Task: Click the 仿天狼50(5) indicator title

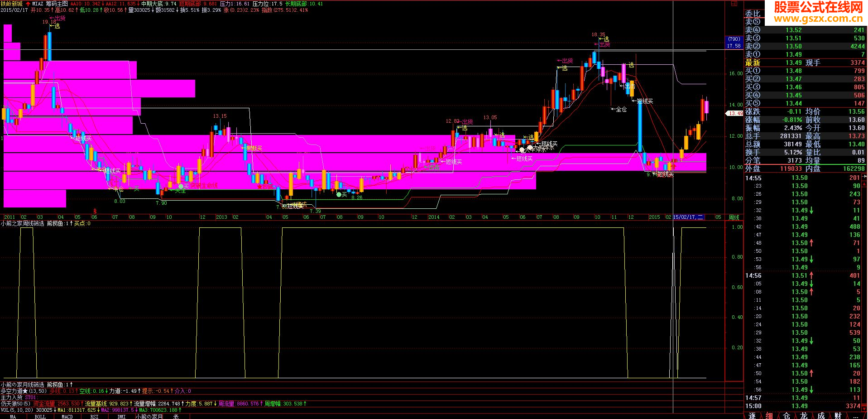Action: [16, 404]
